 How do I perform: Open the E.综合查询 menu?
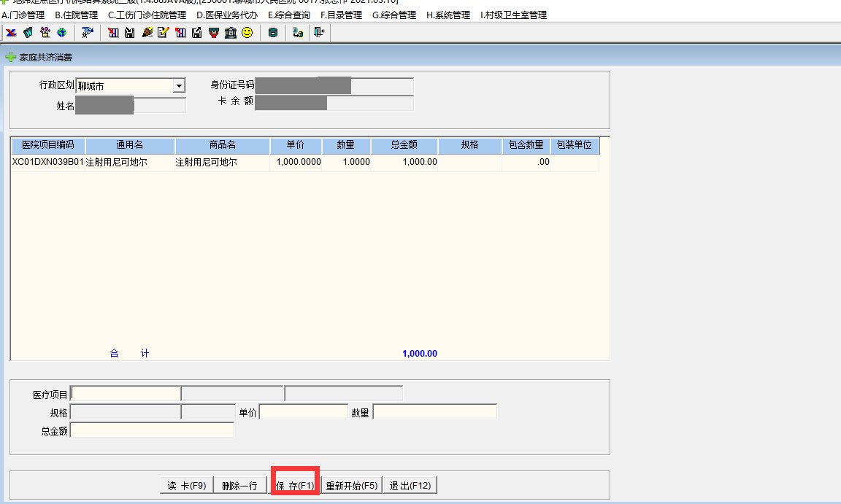(288, 15)
